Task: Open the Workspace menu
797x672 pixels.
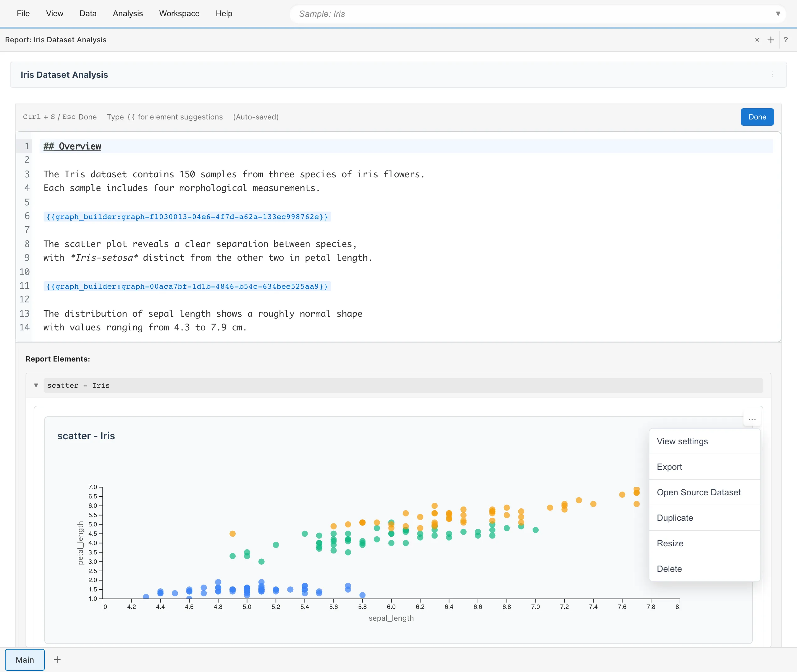Action: pyautogui.click(x=179, y=14)
